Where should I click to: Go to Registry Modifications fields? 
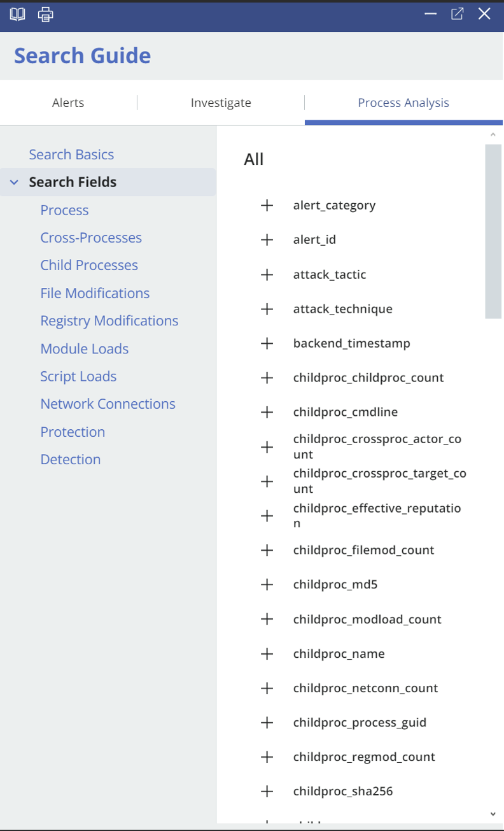pos(109,321)
